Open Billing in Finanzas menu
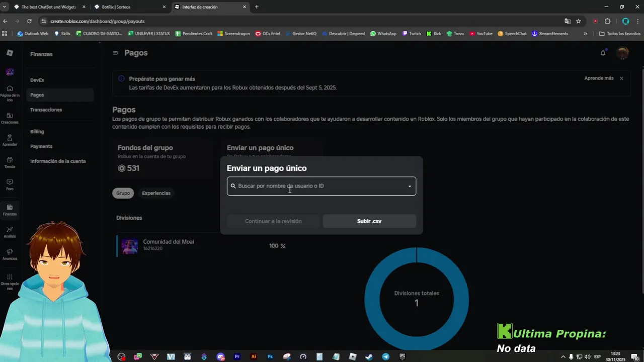Image resolution: width=644 pixels, height=362 pixels. (37, 132)
